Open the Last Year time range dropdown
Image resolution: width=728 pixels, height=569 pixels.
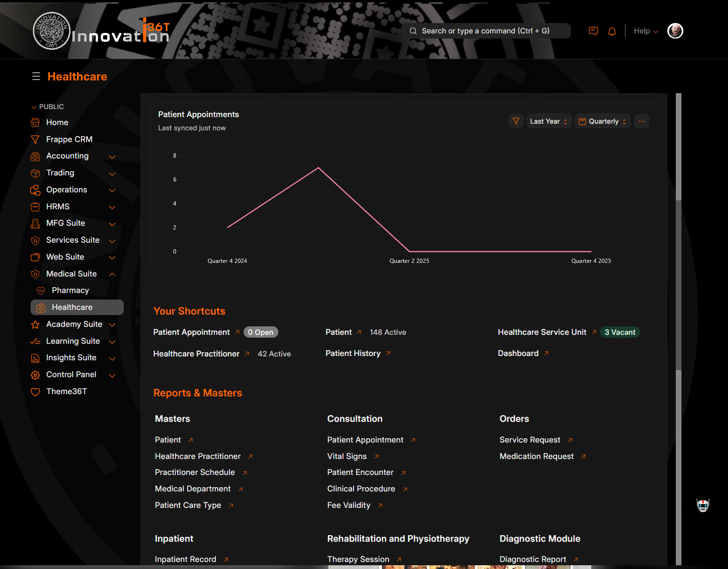click(548, 121)
